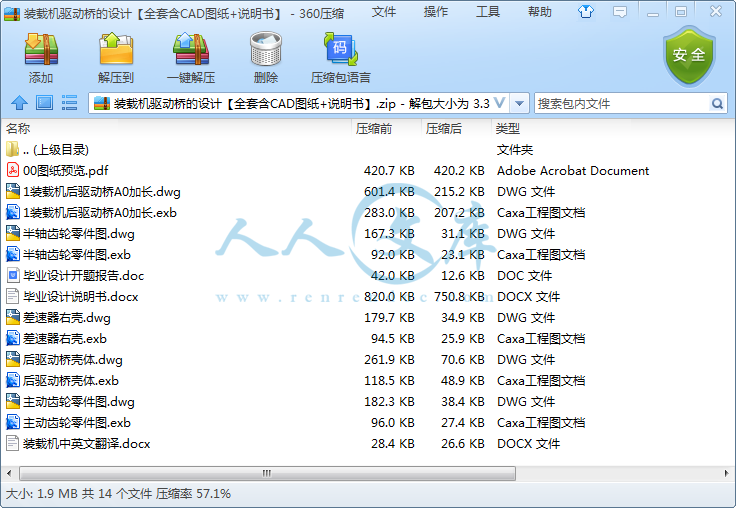Select file name 后驱动桥壳体.dwg
The image size is (736, 508).
pyautogui.click(x=73, y=360)
